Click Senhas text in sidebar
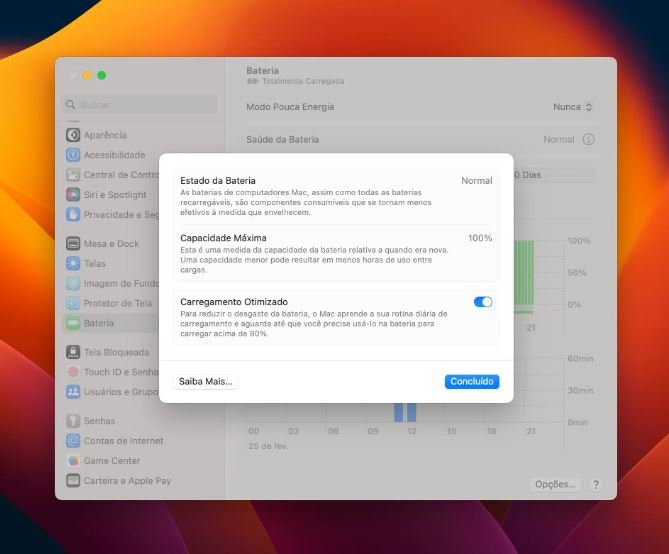 coord(99,421)
